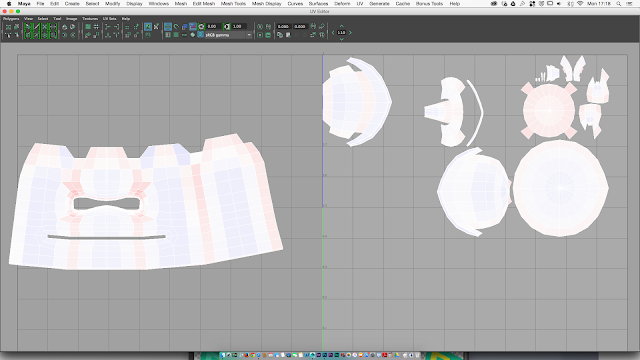Open the Textures menu
640x360 pixels.
pyautogui.click(x=90, y=19)
